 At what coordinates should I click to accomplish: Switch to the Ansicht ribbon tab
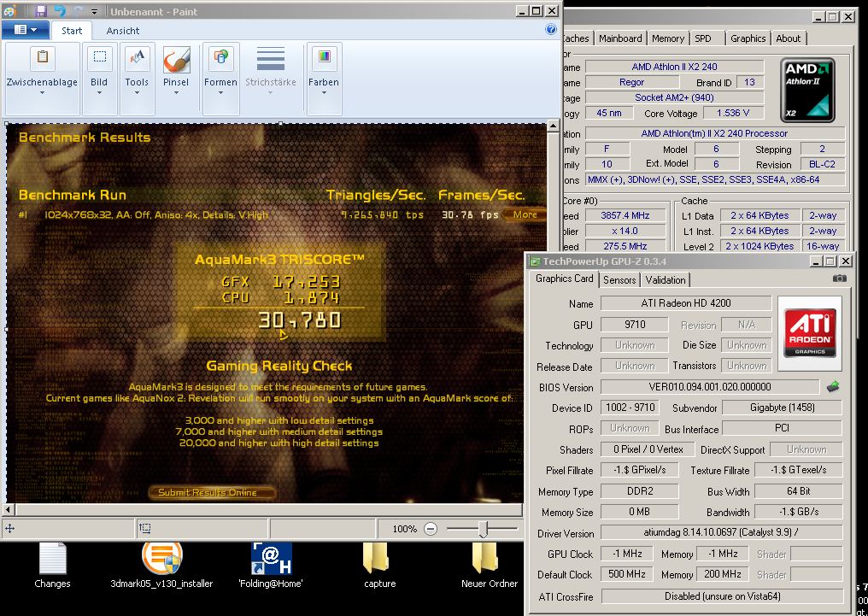(x=123, y=31)
